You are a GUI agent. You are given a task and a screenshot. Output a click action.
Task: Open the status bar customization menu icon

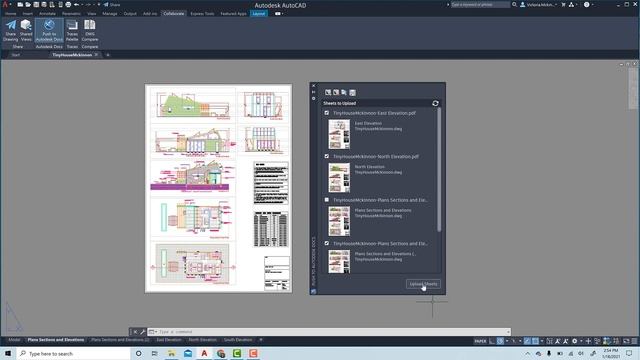click(634, 341)
